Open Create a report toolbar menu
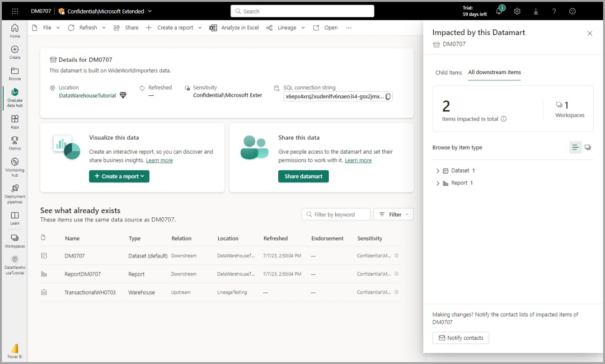Viewport: 605px width, 364px height. point(174,28)
